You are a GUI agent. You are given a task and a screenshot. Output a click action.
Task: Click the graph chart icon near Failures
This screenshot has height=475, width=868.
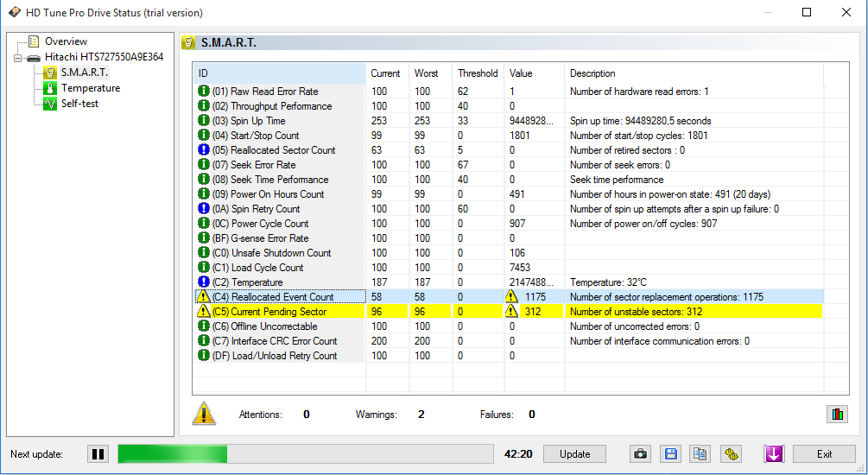(838, 414)
